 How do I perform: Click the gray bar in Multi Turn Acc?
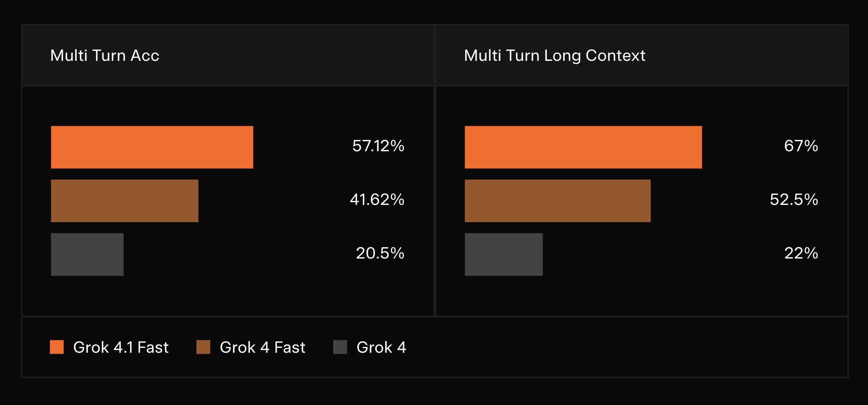(x=87, y=254)
